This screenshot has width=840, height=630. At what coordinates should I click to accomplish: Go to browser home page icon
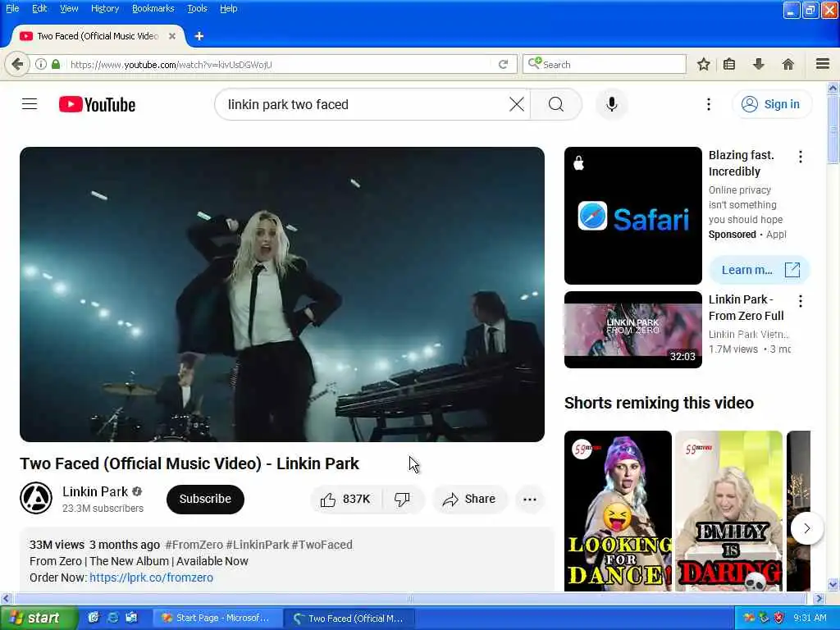tap(788, 64)
